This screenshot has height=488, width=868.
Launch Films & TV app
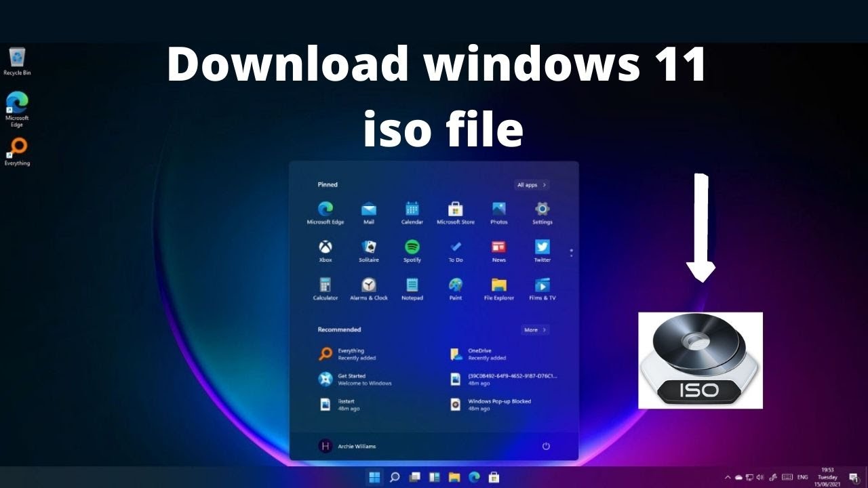tap(542, 289)
